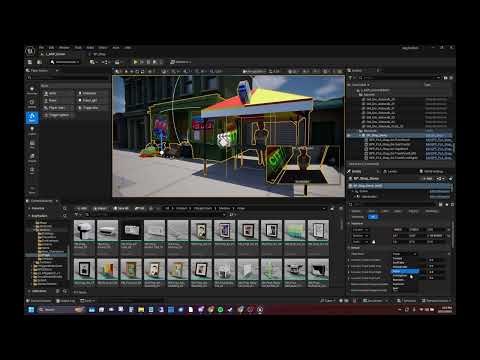Toggle the Scale lock icon
The width and height of the screenshot is (480, 360).
[x=374, y=242]
